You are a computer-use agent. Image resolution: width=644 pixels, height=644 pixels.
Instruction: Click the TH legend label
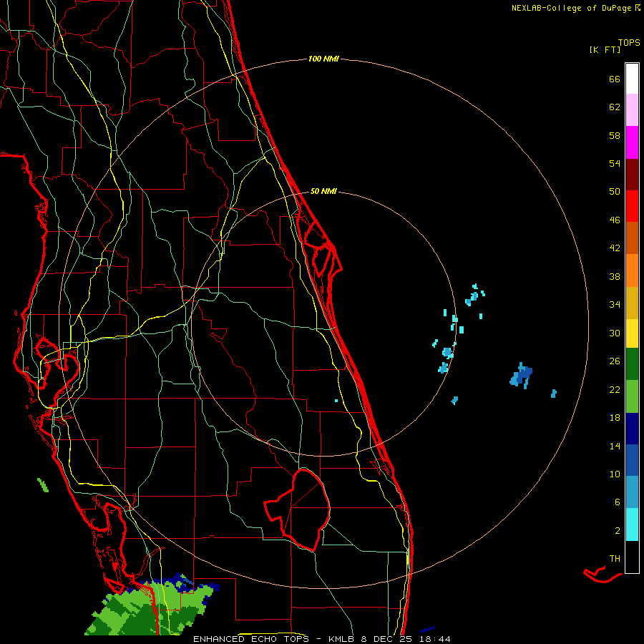615,558
